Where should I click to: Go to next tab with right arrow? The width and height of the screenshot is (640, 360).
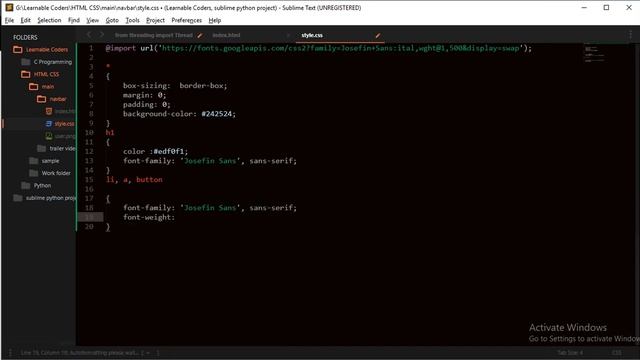coord(102,35)
